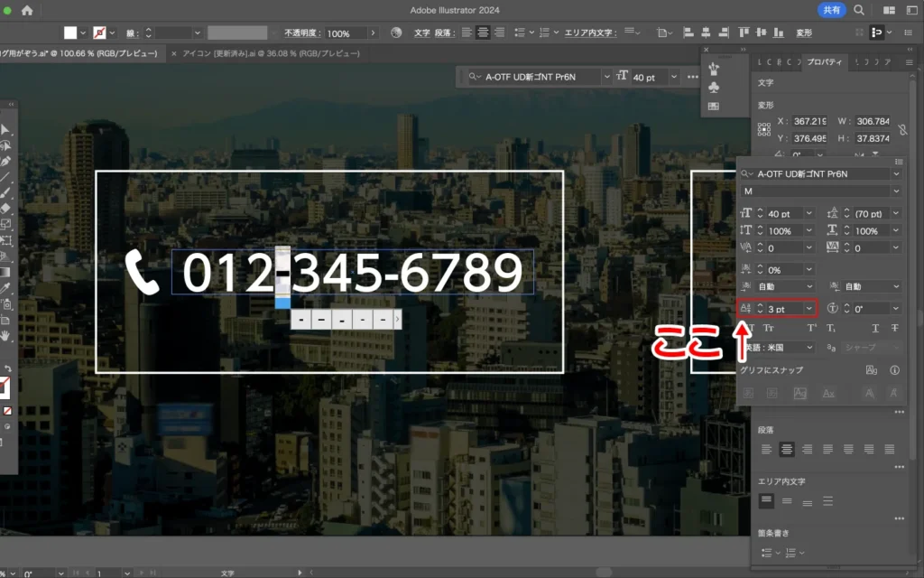Select the プロパティ panel tab
This screenshot has height=578, width=924.
coord(825,62)
